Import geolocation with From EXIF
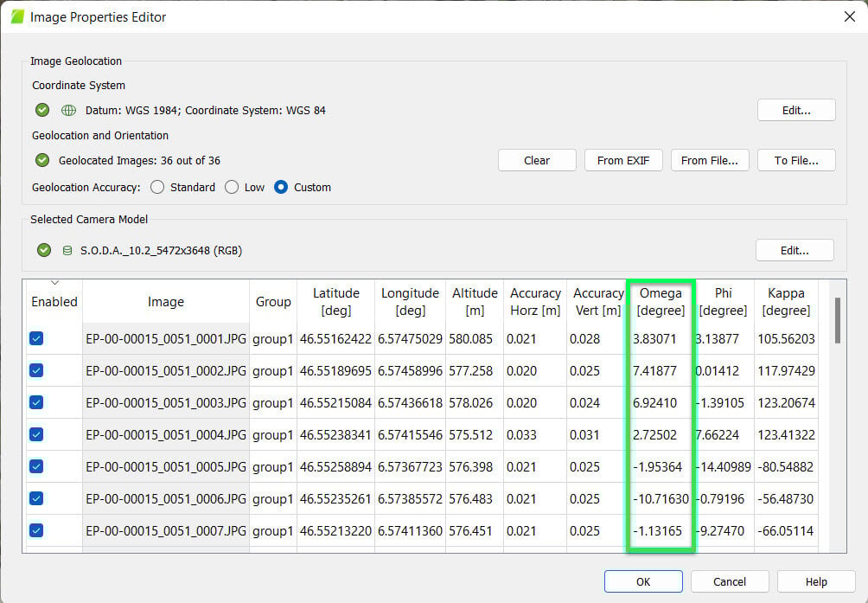The image size is (868, 603). coord(622,160)
